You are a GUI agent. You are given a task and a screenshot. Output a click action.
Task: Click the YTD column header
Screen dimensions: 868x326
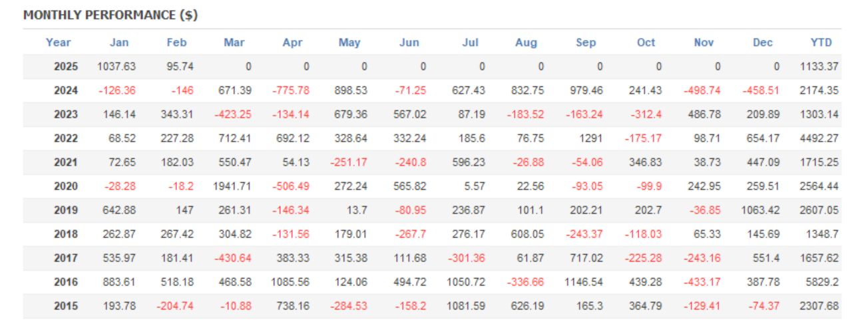pyautogui.click(x=821, y=43)
